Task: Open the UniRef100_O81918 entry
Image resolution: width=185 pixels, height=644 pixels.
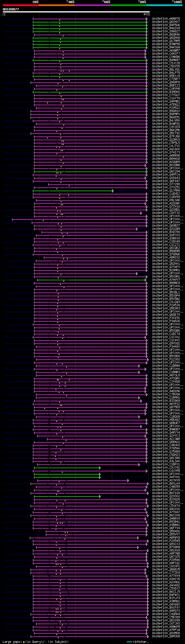Action: 166,550
